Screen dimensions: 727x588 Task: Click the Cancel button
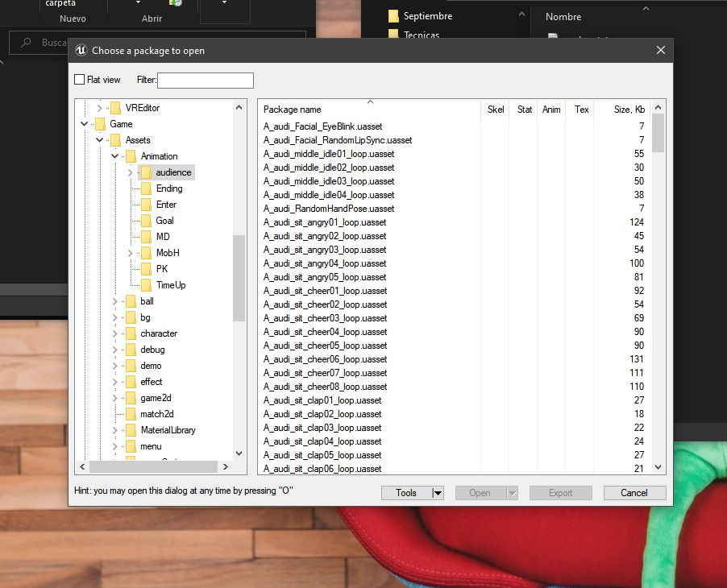point(634,493)
